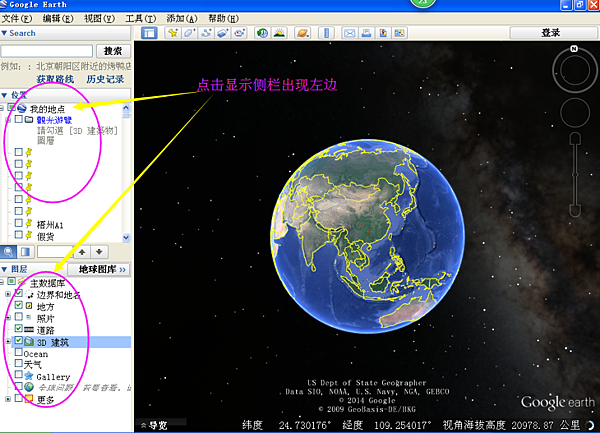Expand the 3D 建筑 layer tree node
The image size is (600, 433).
coord(8,341)
